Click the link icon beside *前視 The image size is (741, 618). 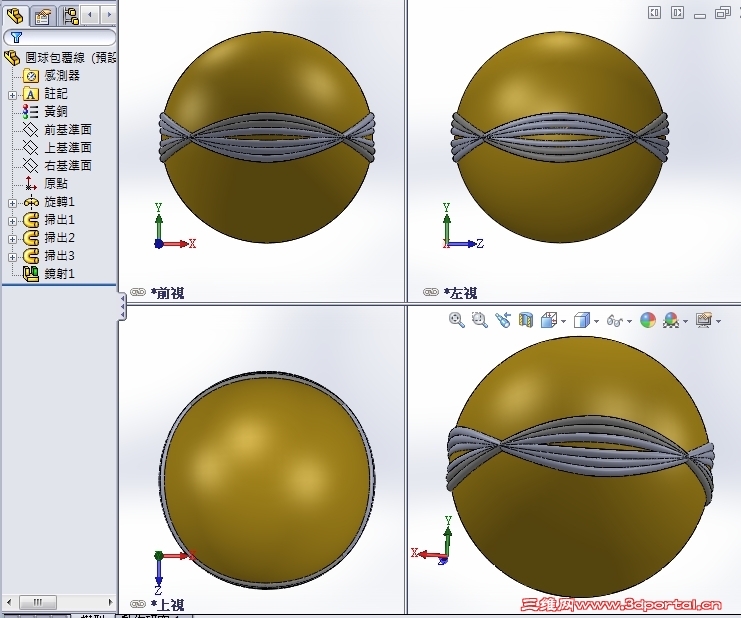coord(138,292)
